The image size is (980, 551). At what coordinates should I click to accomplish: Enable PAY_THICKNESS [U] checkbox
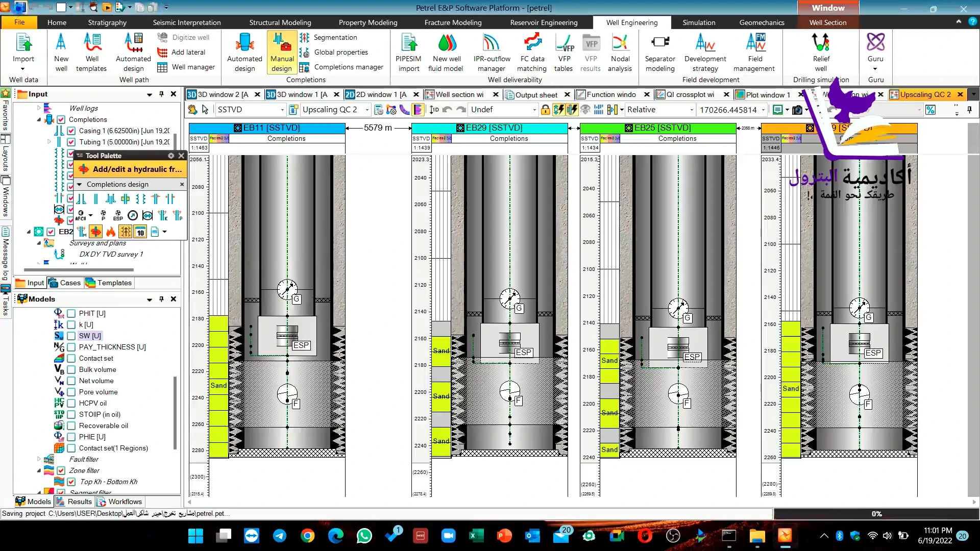(71, 347)
